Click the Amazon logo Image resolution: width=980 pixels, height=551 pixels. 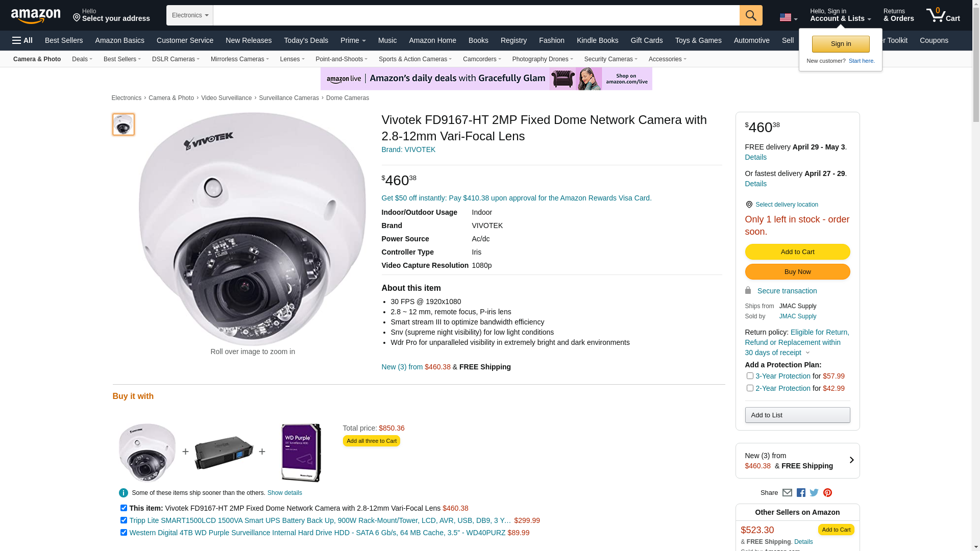(x=36, y=16)
